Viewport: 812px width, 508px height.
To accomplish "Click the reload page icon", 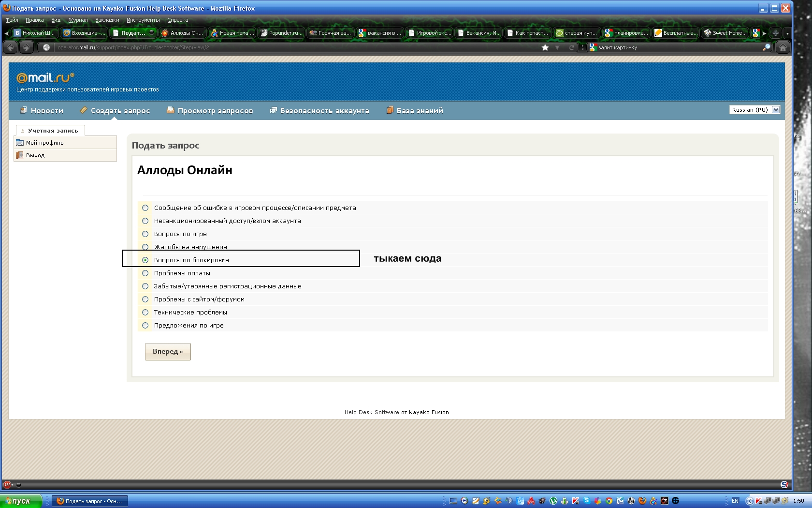I will 572,47.
